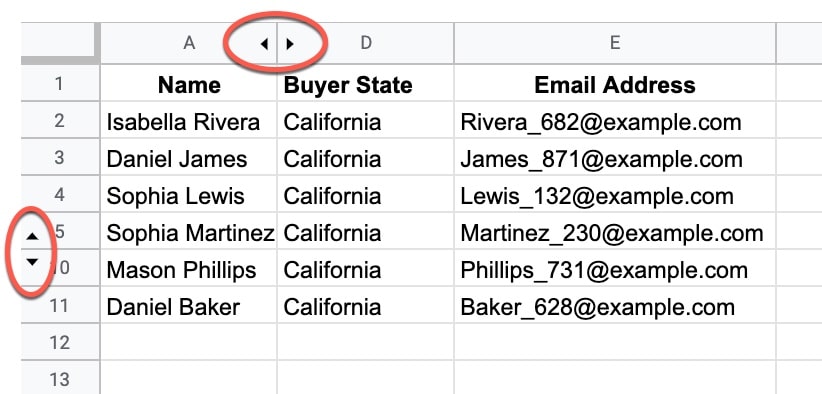
Task: Select the Baker_628@example.com cell
Action: click(x=615, y=306)
